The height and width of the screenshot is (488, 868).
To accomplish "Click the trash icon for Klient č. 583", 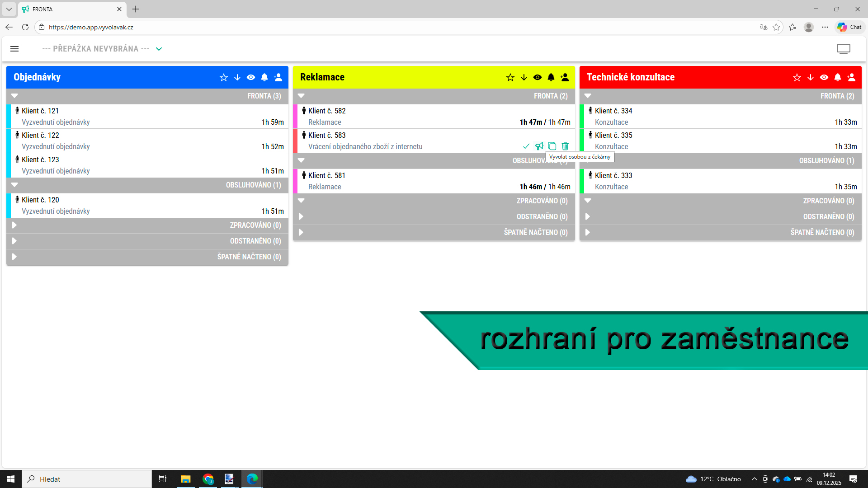I will pyautogui.click(x=565, y=146).
